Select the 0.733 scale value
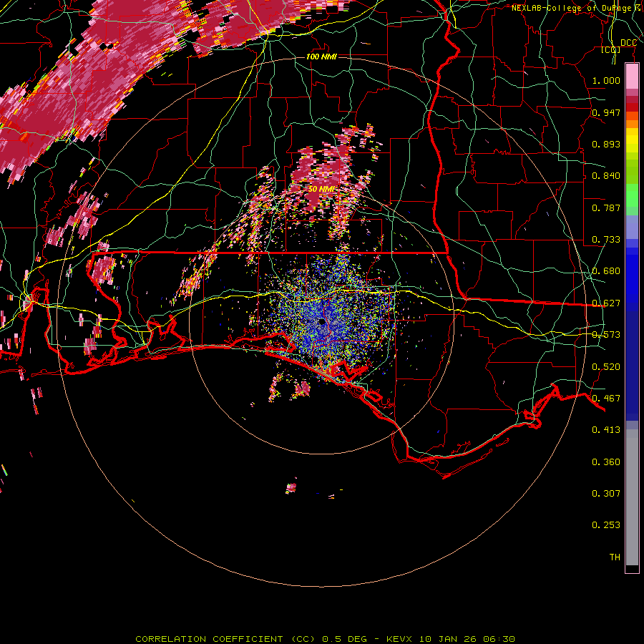The image size is (644, 644). coord(606,240)
